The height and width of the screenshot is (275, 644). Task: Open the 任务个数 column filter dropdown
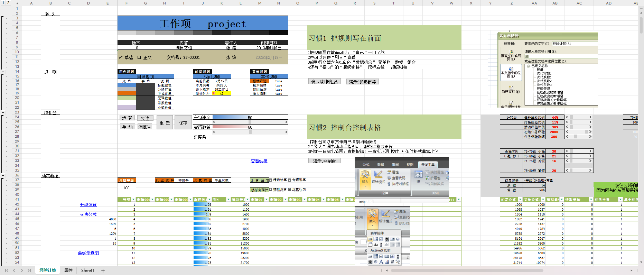(x=620, y=200)
